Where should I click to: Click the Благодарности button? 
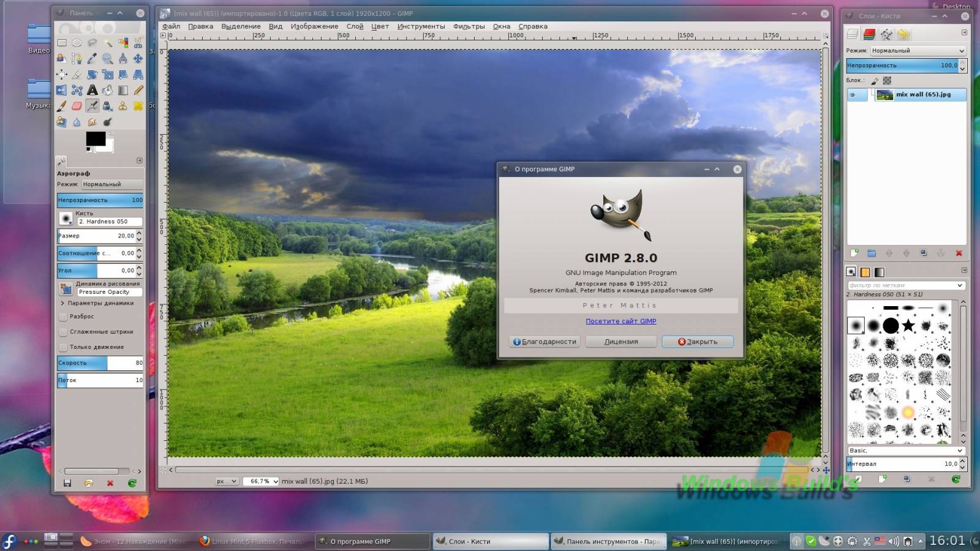(545, 342)
